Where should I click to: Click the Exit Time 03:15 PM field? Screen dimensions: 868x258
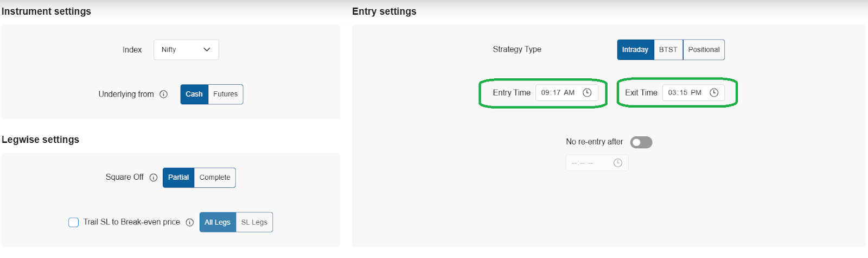pyautogui.click(x=693, y=93)
